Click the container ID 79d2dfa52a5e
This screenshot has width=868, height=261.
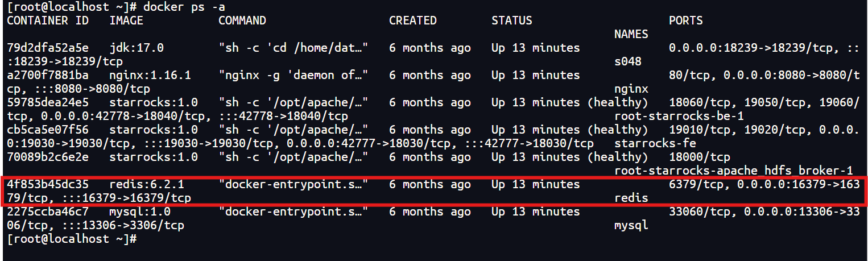48,48
